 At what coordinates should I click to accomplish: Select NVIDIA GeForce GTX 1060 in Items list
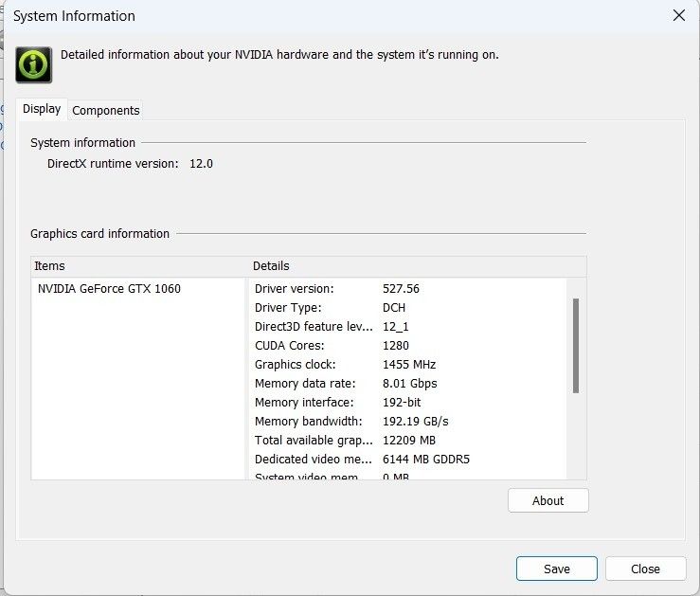coord(109,289)
